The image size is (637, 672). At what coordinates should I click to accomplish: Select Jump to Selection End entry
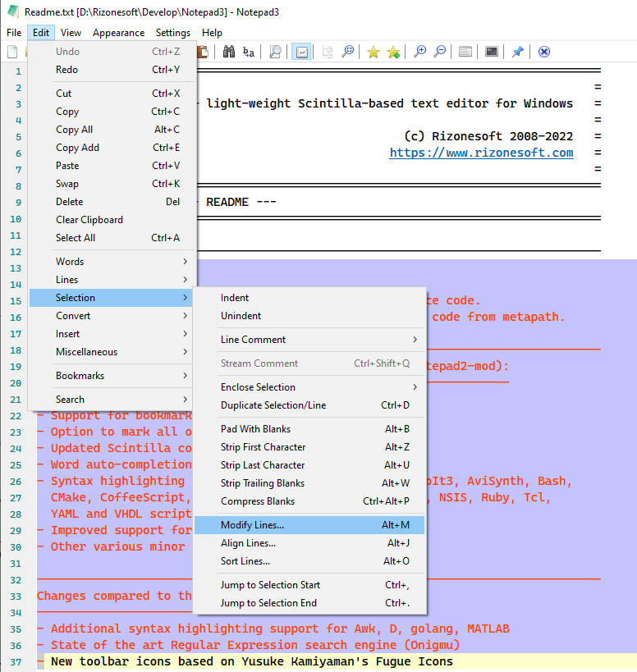309,603
